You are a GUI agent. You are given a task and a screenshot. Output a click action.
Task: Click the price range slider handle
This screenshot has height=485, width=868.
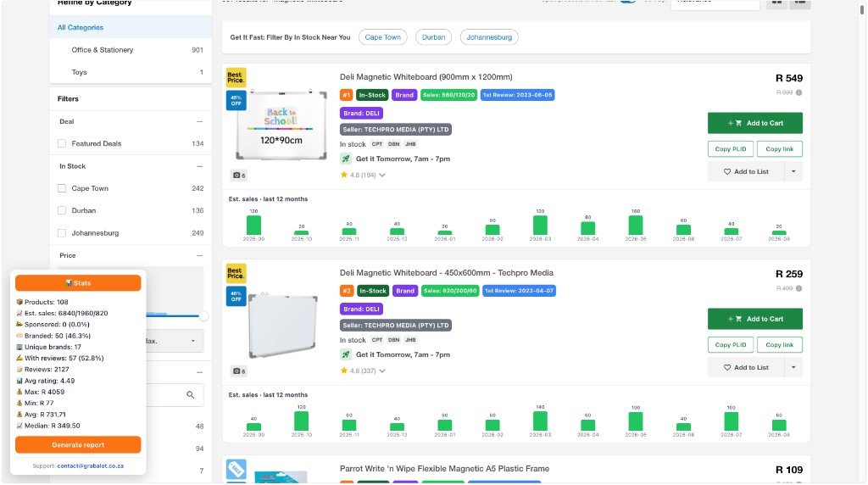203,316
